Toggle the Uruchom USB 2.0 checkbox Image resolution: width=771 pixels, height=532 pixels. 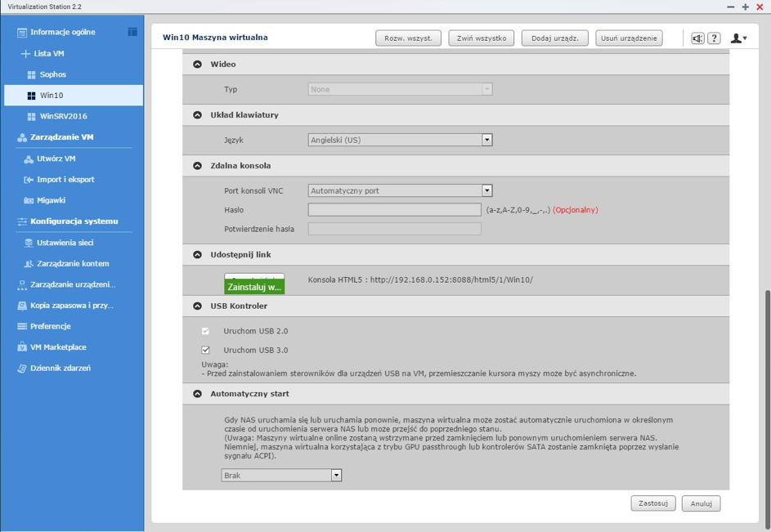tap(205, 331)
